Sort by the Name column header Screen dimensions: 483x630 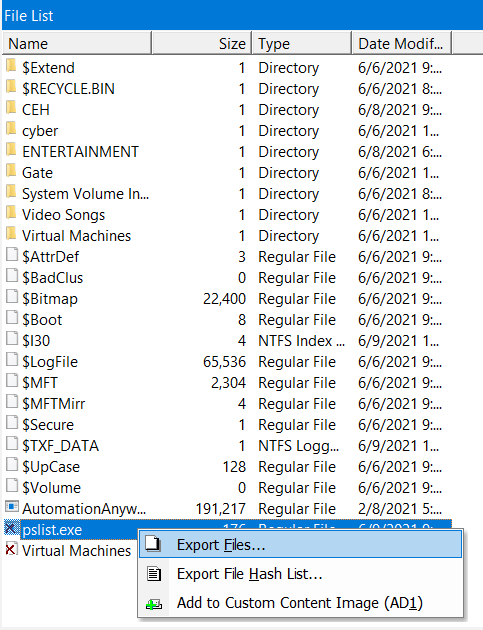click(x=77, y=43)
